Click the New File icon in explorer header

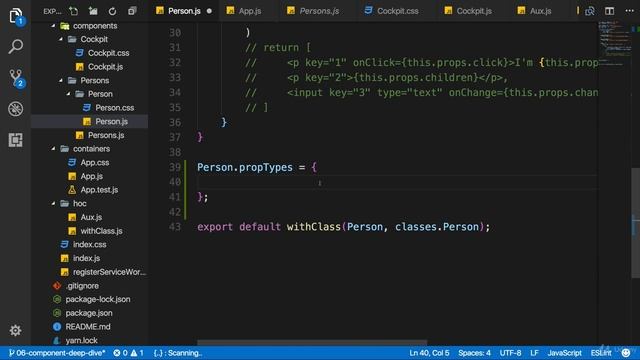click(73, 11)
